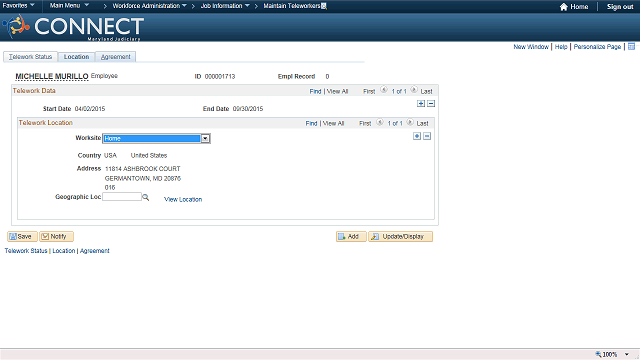Screen dimensions: 640x360
Task: Click Find in Telework Location header
Action: [x=311, y=123]
